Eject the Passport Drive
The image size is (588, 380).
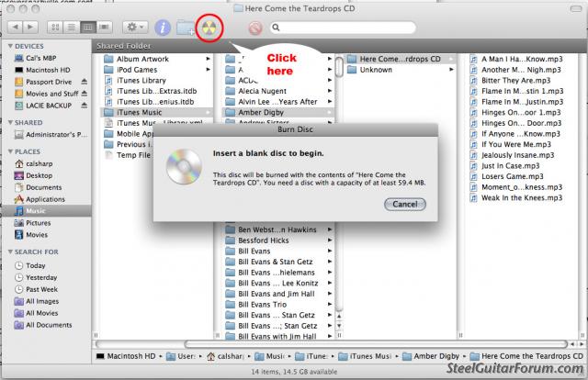coord(85,81)
